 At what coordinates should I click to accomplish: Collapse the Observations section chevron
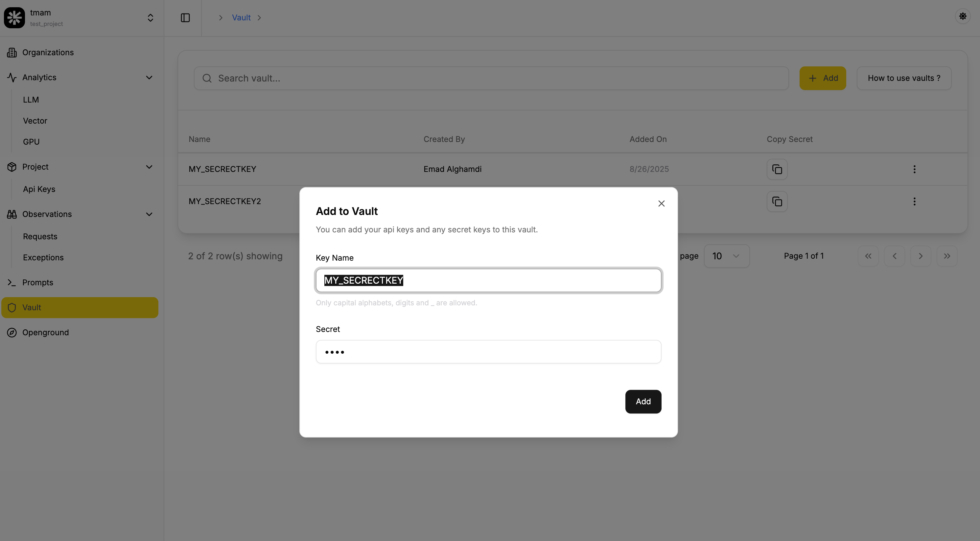(x=149, y=214)
